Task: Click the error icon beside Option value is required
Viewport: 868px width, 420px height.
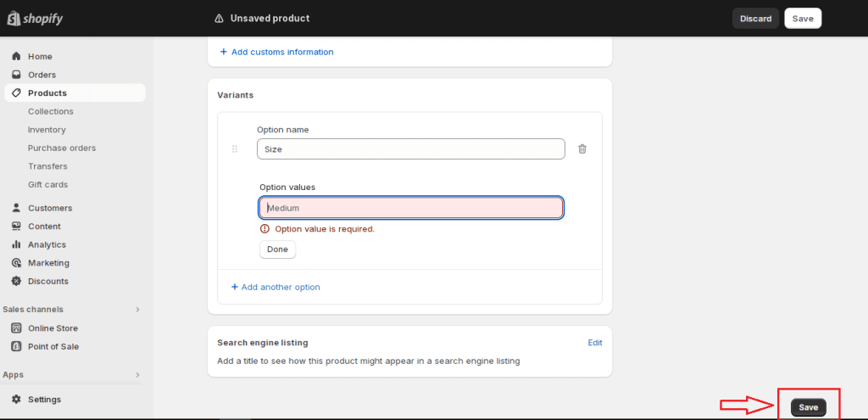Action: coord(264,229)
